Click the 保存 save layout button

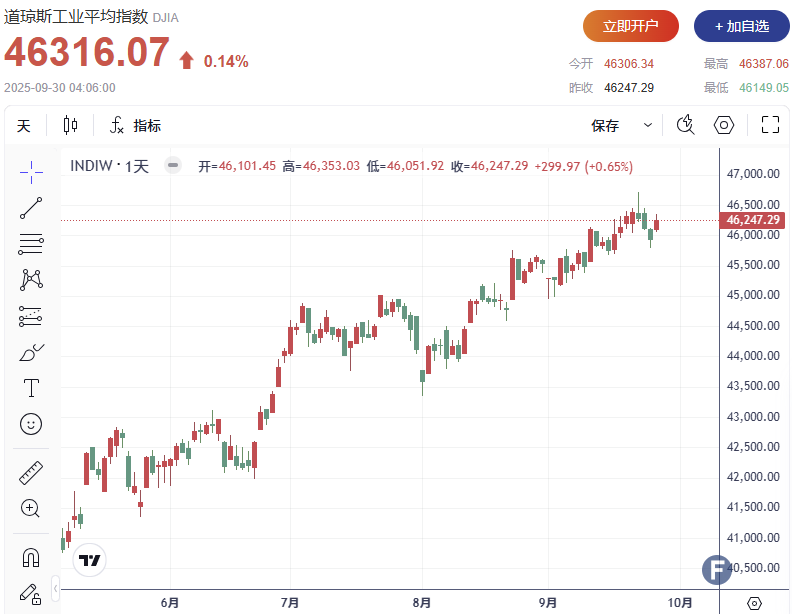coord(605,125)
